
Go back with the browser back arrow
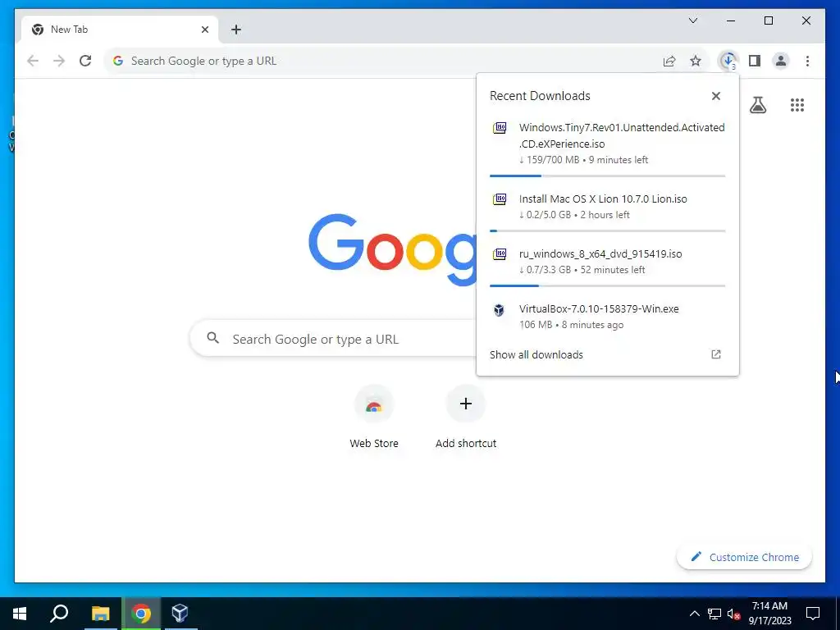pos(33,61)
